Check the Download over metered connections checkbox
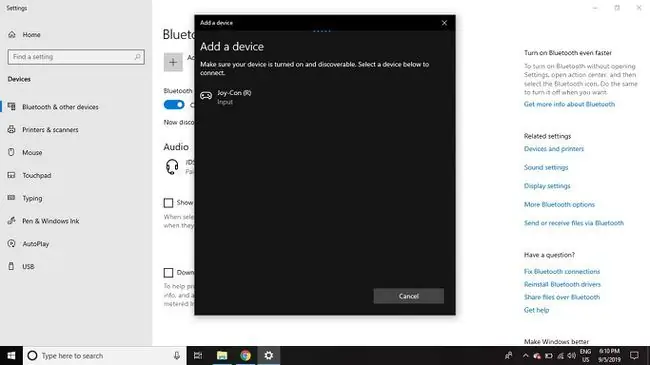This screenshot has width=650, height=365. [168, 273]
